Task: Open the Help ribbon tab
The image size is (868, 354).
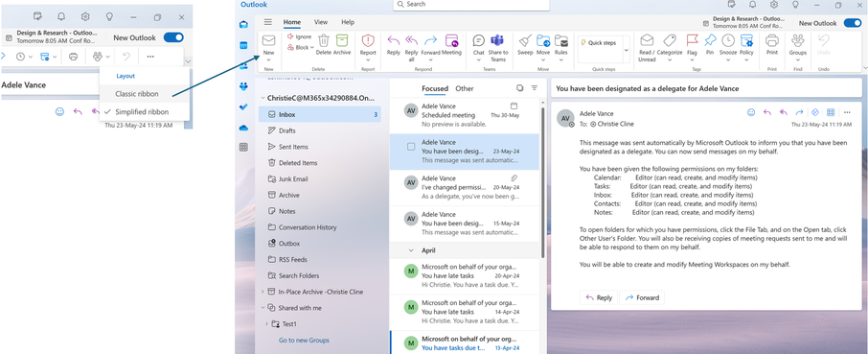Action: coord(348,22)
